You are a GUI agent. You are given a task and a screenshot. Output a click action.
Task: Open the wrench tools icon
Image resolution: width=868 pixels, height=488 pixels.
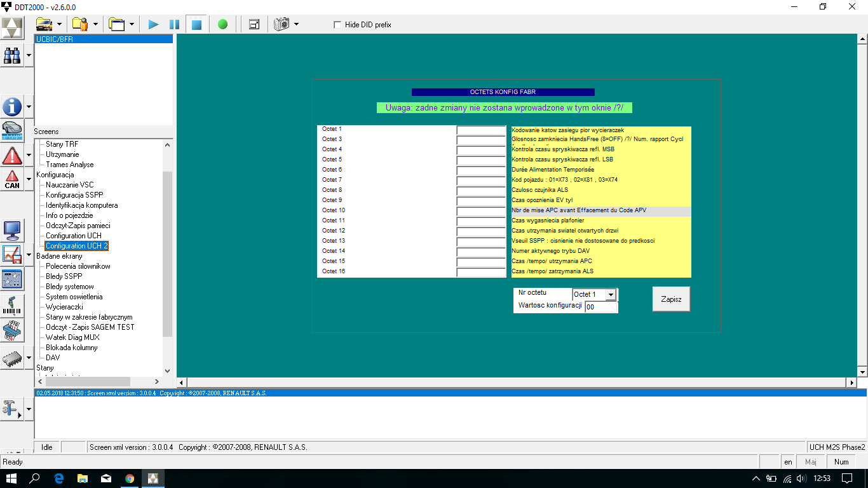point(12,409)
